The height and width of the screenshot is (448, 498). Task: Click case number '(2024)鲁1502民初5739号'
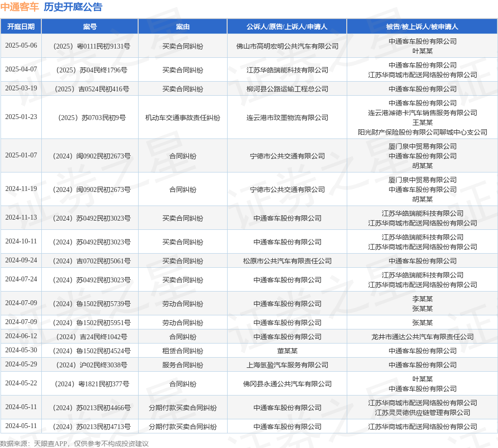point(91,304)
